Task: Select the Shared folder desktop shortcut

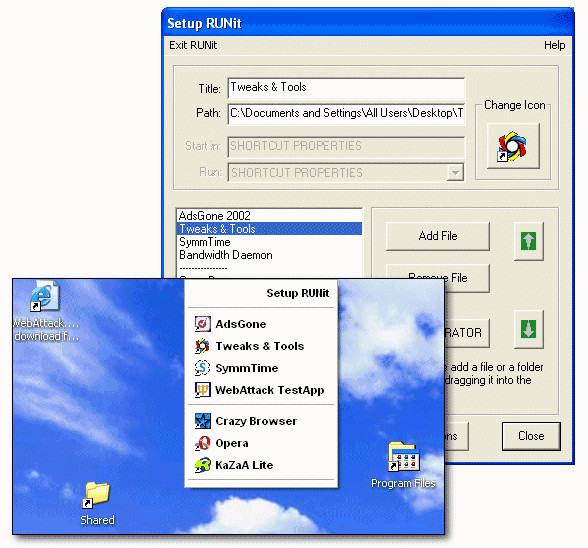Action: point(97,504)
